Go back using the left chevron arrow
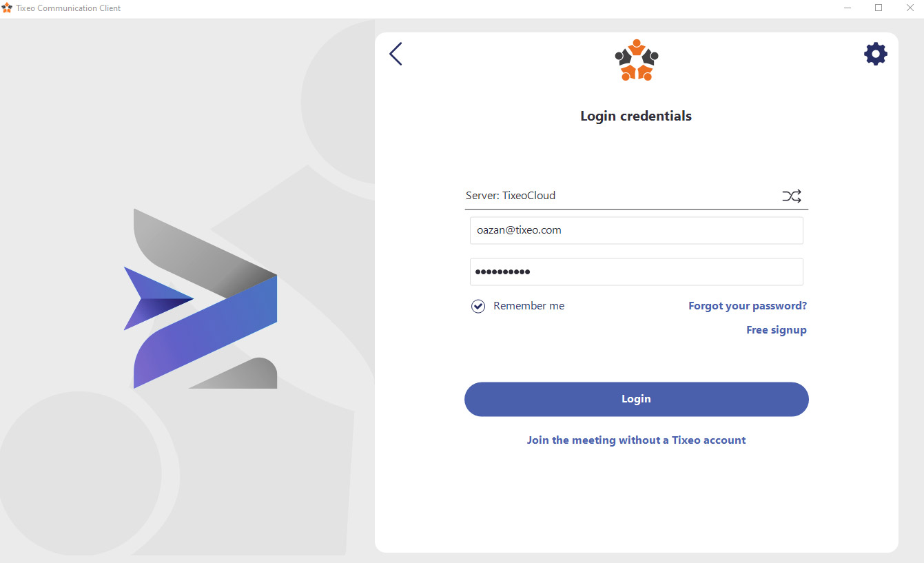This screenshot has width=924, height=563. click(x=396, y=54)
